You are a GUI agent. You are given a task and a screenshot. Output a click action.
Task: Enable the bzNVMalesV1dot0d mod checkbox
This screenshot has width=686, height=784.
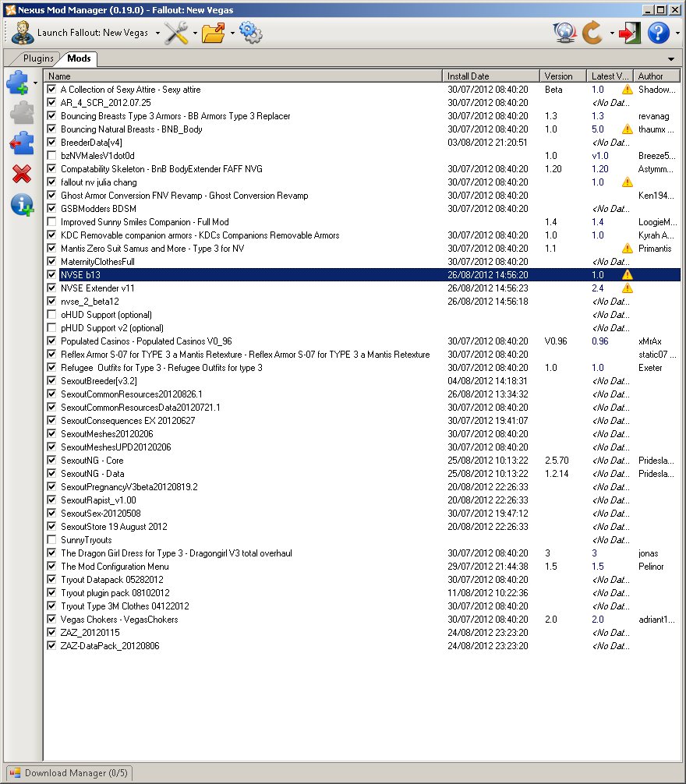pos(51,156)
